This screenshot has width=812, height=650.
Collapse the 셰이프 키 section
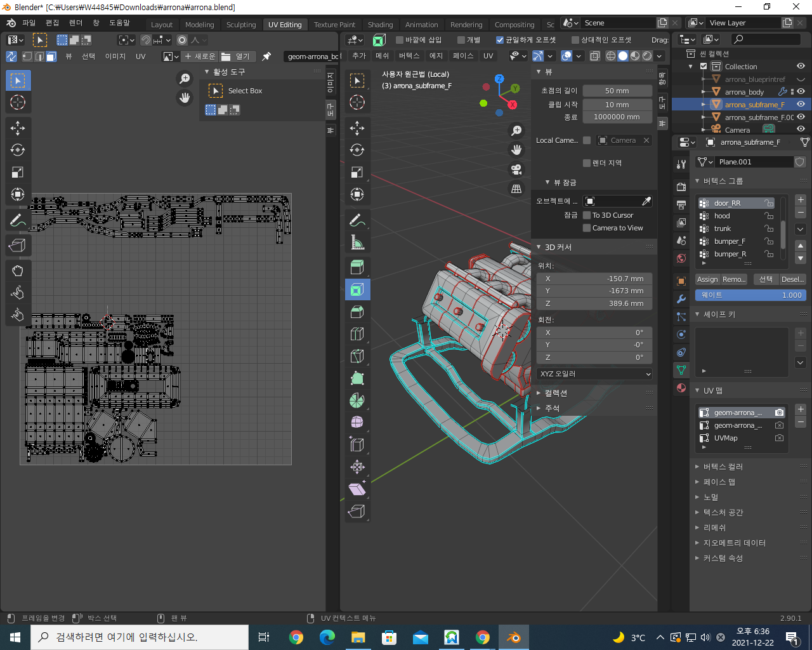coord(698,314)
